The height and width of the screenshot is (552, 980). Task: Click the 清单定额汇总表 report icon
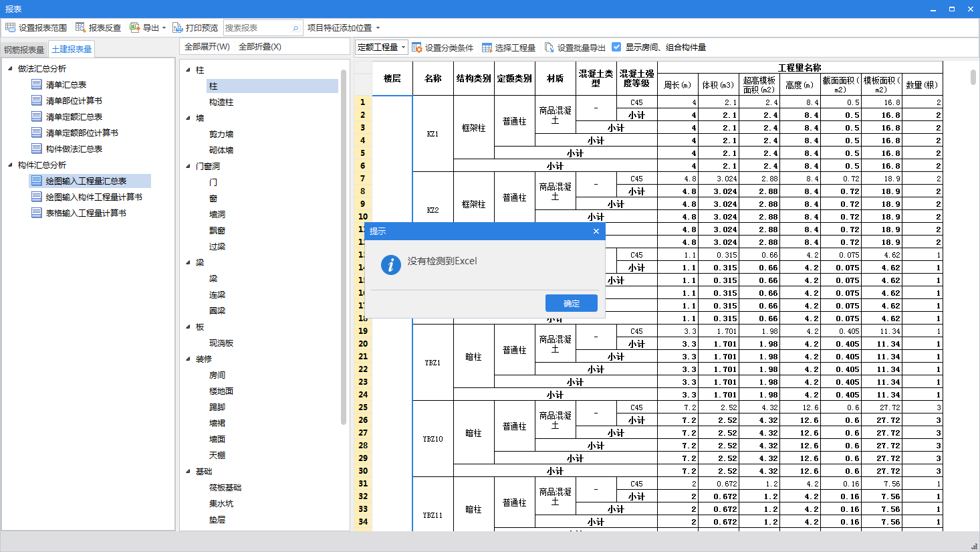(37, 116)
